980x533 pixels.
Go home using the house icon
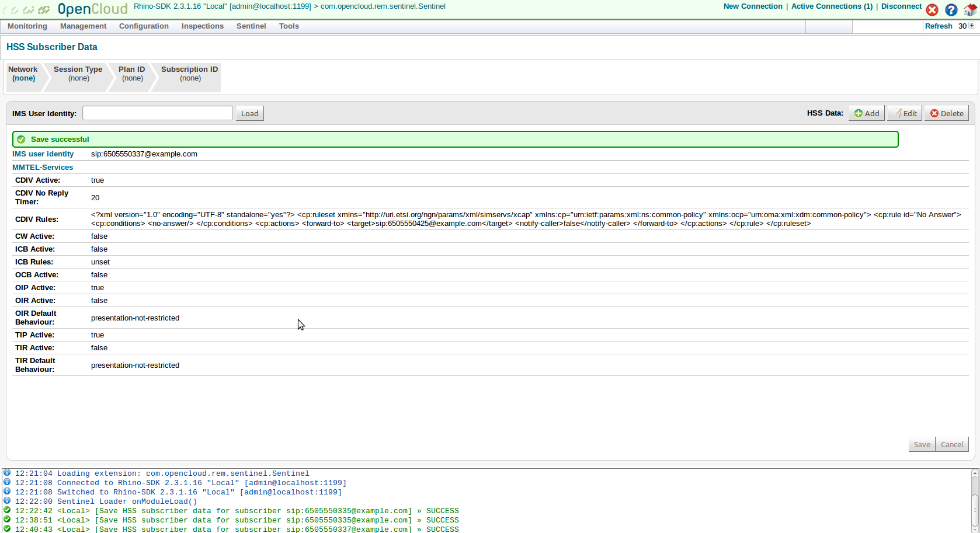click(970, 10)
